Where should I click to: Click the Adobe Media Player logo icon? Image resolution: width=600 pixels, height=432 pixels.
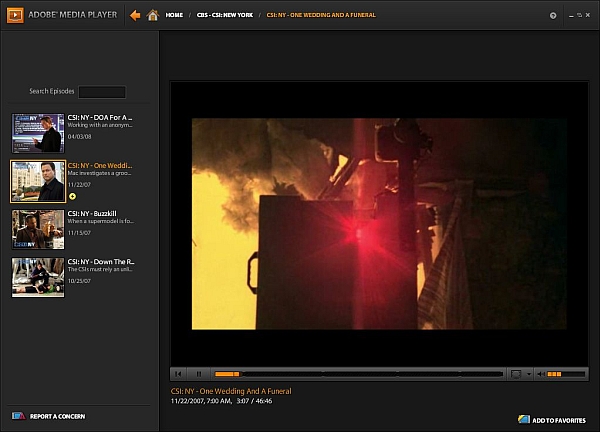(x=15, y=15)
